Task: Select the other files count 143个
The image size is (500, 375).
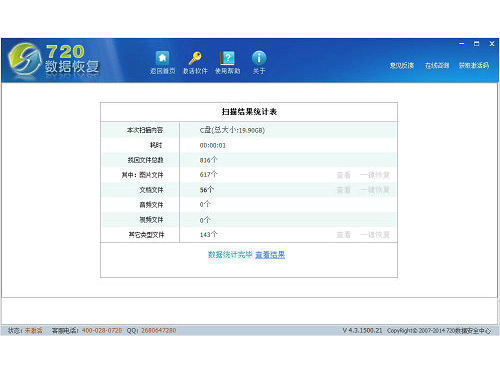Action: (208, 235)
